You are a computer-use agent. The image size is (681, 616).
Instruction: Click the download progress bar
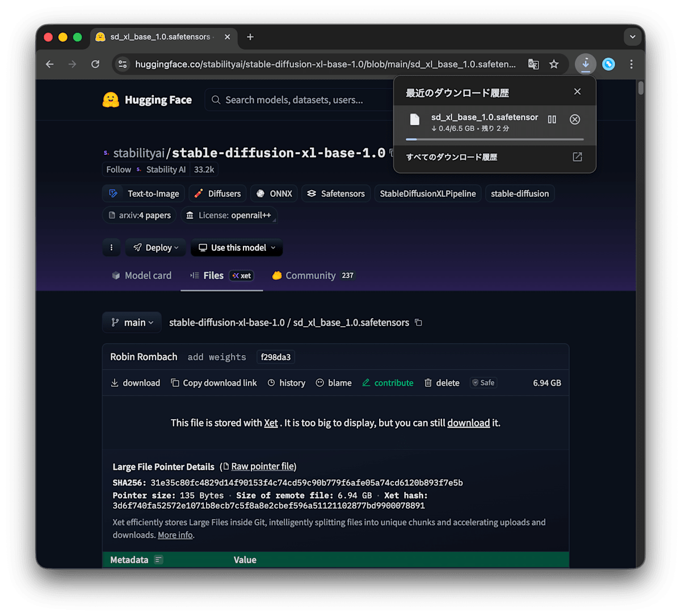click(494, 139)
